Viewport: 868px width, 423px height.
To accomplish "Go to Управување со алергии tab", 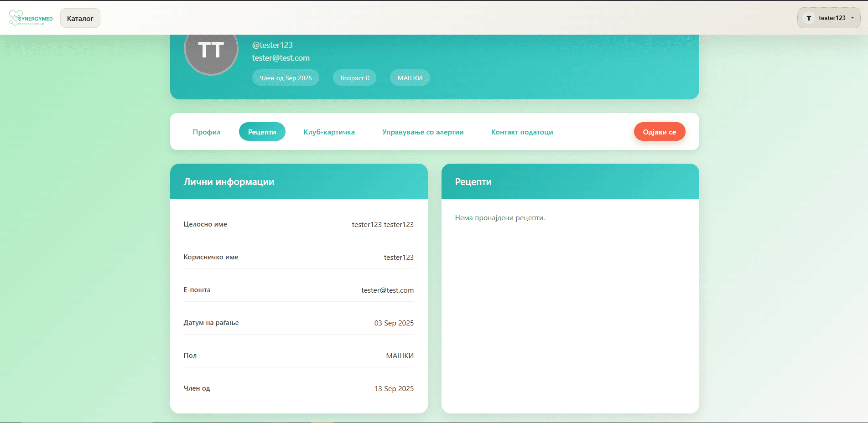I will coord(422,132).
